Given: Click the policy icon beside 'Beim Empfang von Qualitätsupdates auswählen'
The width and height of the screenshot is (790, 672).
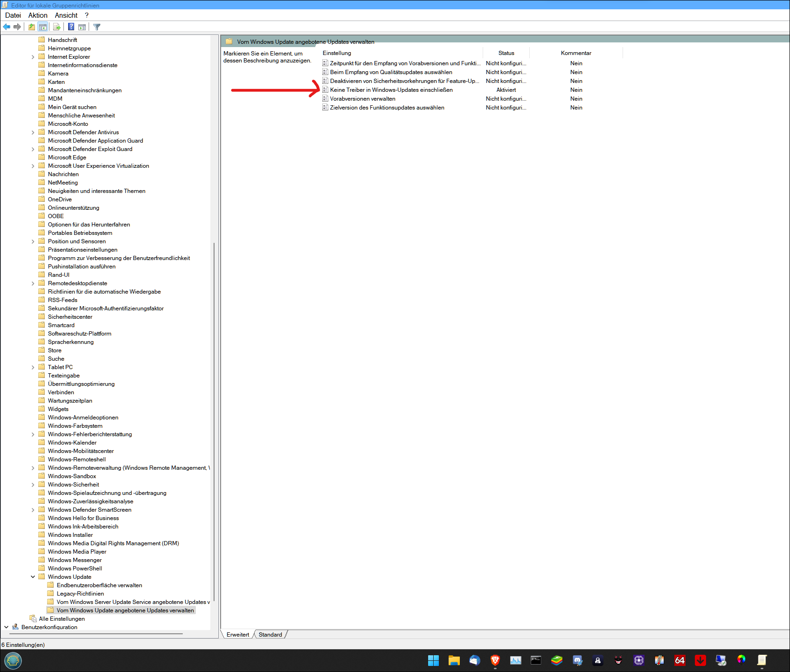Looking at the screenshot, I should (x=326, y=72).
